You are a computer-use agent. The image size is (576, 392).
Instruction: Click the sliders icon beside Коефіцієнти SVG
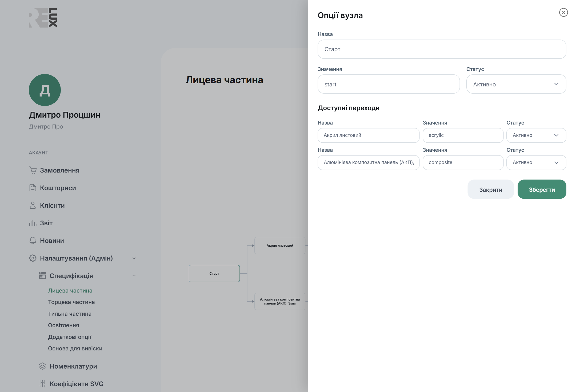[x=42, y=384]
